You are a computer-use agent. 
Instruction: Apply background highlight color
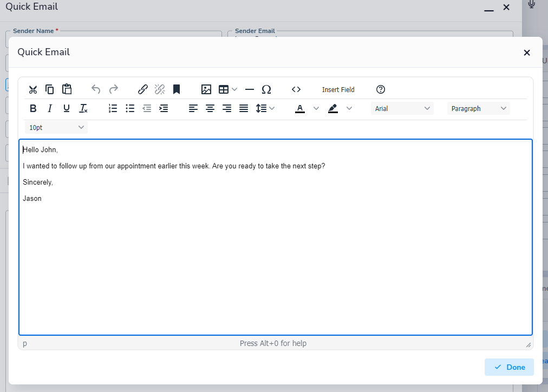pos(333,109)
